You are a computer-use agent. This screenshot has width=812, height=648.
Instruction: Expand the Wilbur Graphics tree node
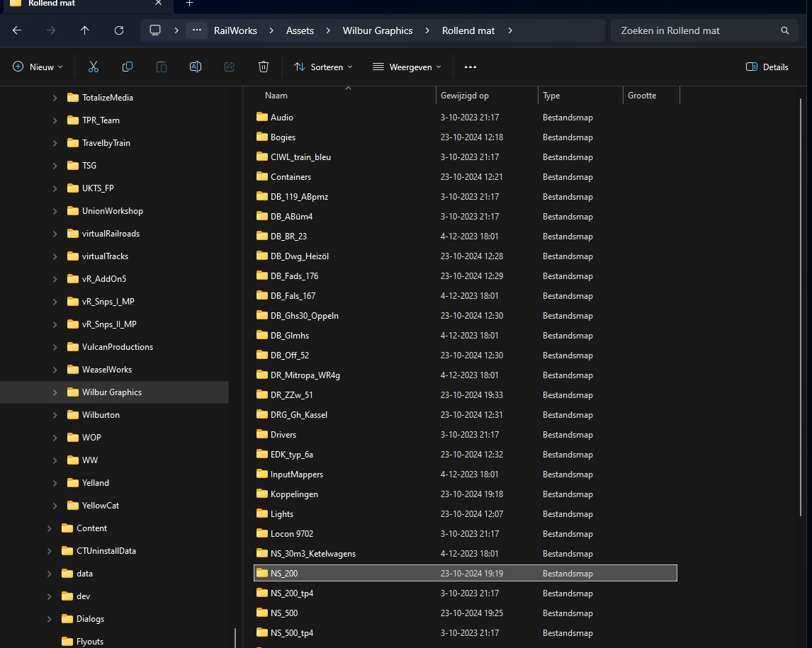[x=55, y=392]
